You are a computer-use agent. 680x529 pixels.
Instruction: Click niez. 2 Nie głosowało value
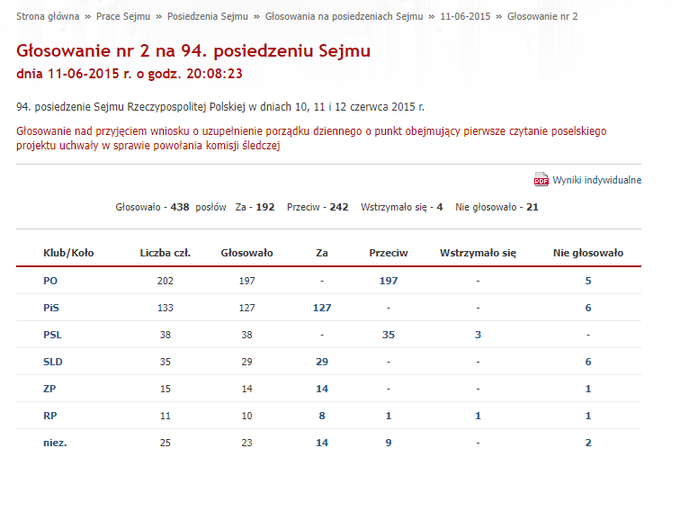tap(588, 443)
